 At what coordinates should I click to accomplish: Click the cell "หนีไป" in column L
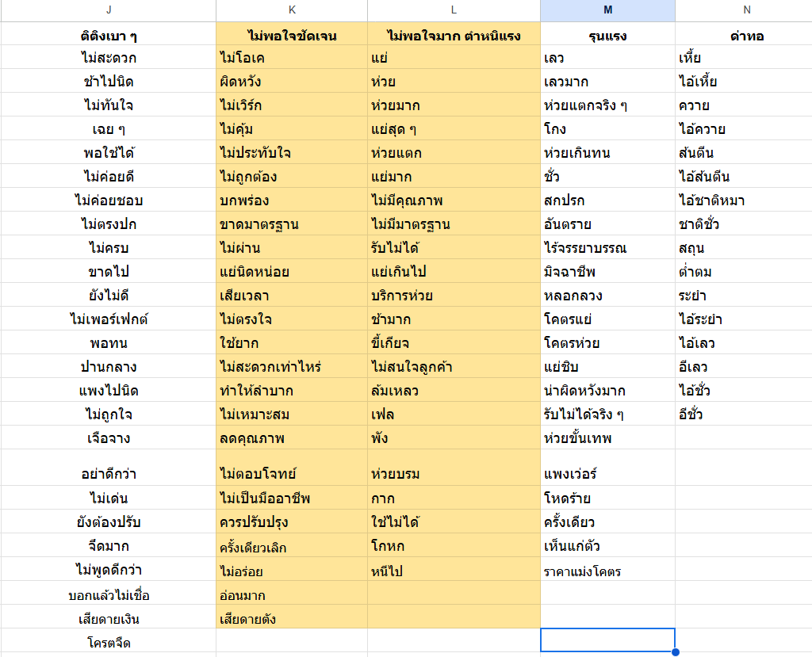coord(454,570)
